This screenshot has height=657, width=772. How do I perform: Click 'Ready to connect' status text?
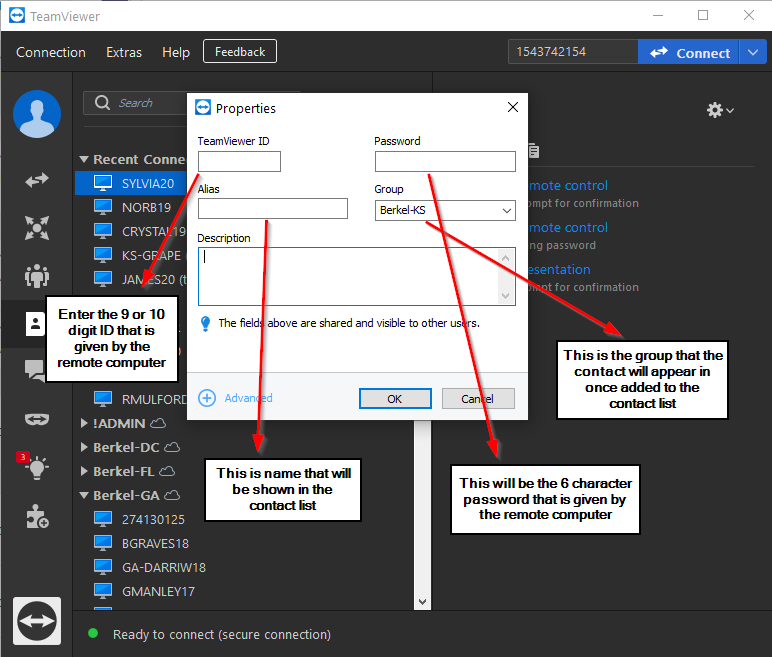tap(222, 634)
